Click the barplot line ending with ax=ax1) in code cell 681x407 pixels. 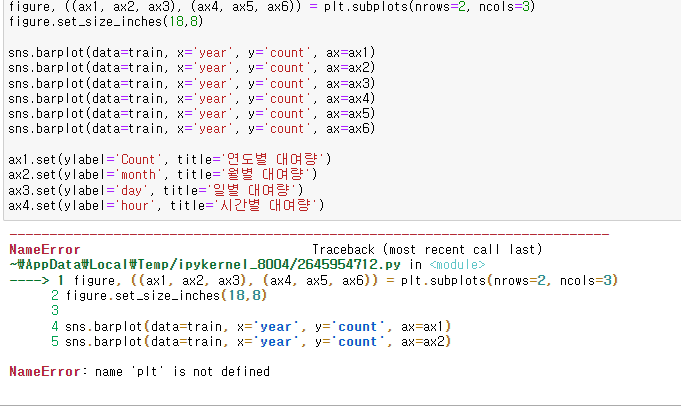(x=192, y=53)
